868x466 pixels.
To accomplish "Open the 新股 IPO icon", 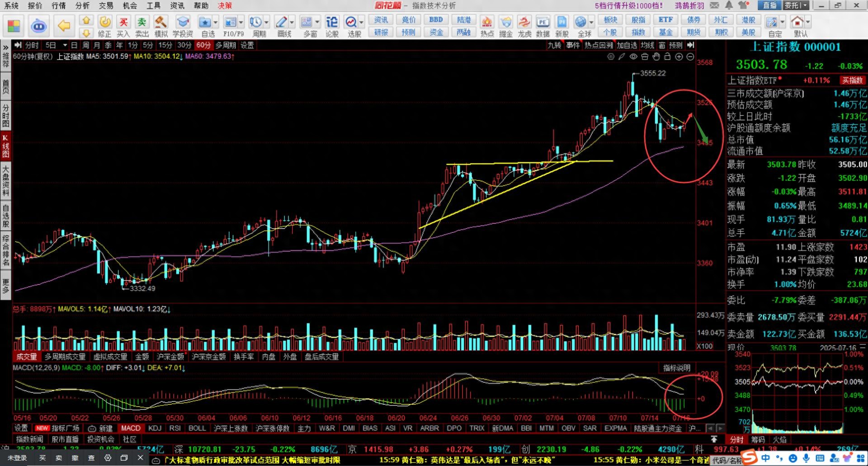I will point(561,26).
